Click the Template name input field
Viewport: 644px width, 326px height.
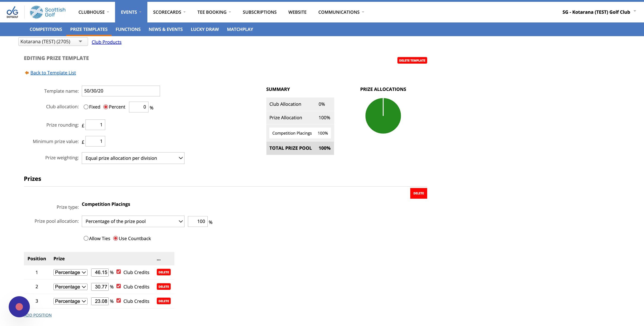[121, 91]
